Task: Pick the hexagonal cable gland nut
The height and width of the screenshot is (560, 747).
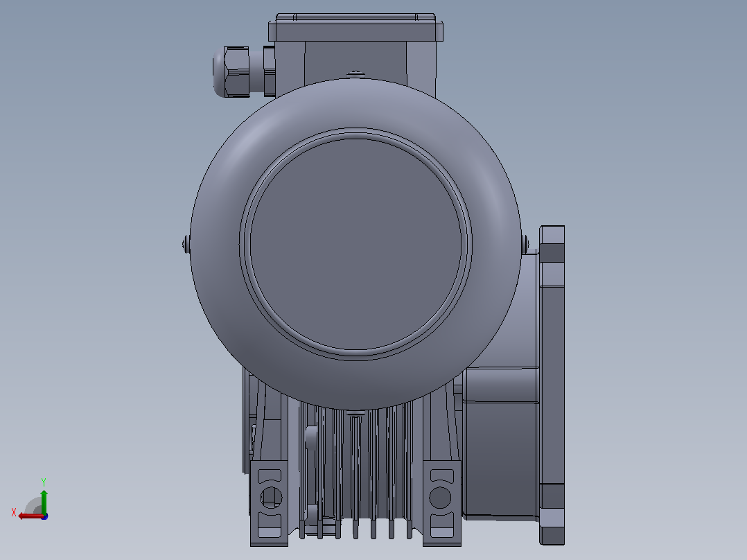Action: coord(236,72)
